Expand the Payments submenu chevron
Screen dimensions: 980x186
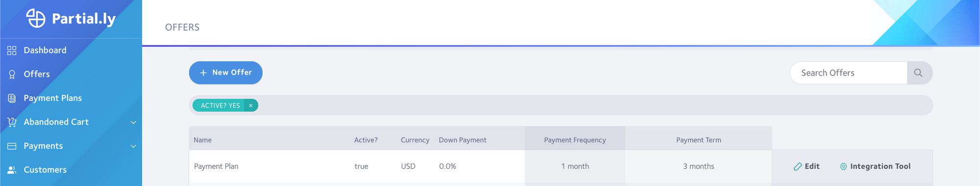(x=133, y=146)
